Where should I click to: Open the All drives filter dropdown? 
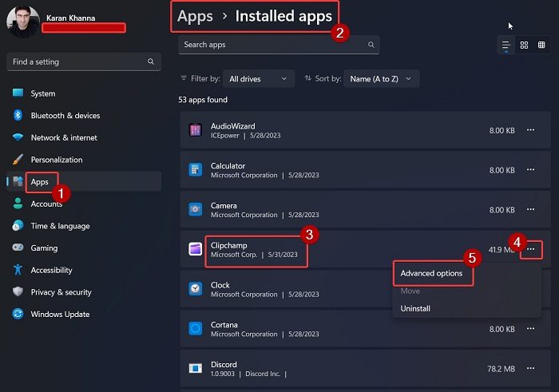pyautogui.click(x=259, y=79)
